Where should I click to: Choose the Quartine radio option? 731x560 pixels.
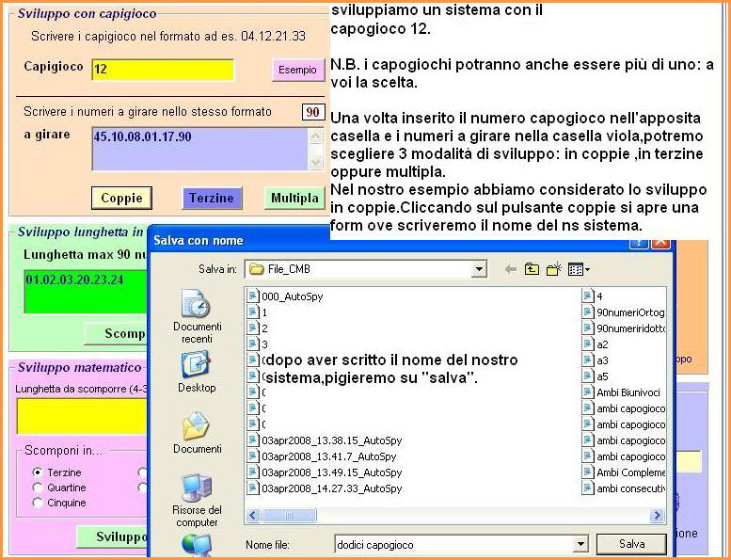click(38, 488)
